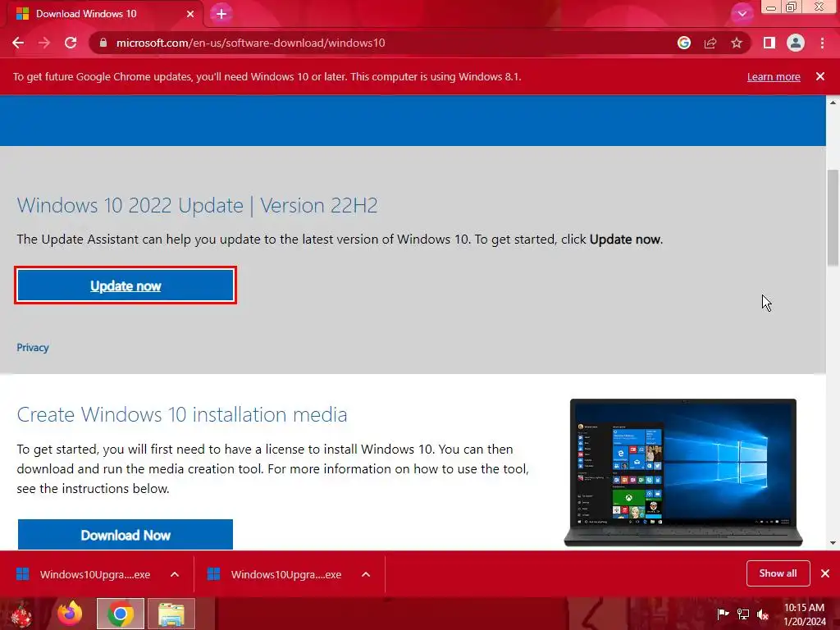Reload the Microsoft download page
The width and height of the screenshot is (840, 630).
(71, 43)
